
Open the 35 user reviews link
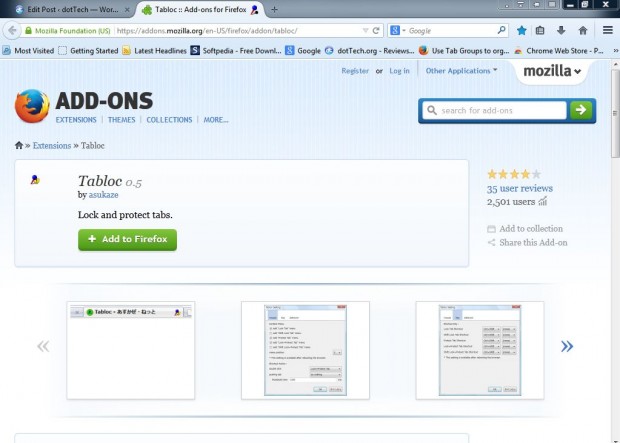pyautogui.click(x=520, y=188)
